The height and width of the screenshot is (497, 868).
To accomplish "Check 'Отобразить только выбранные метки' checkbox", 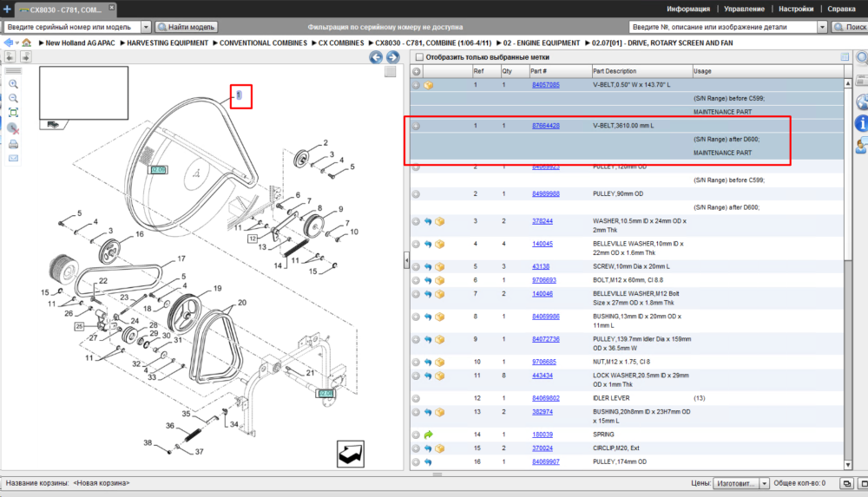I will coord(419,57).
